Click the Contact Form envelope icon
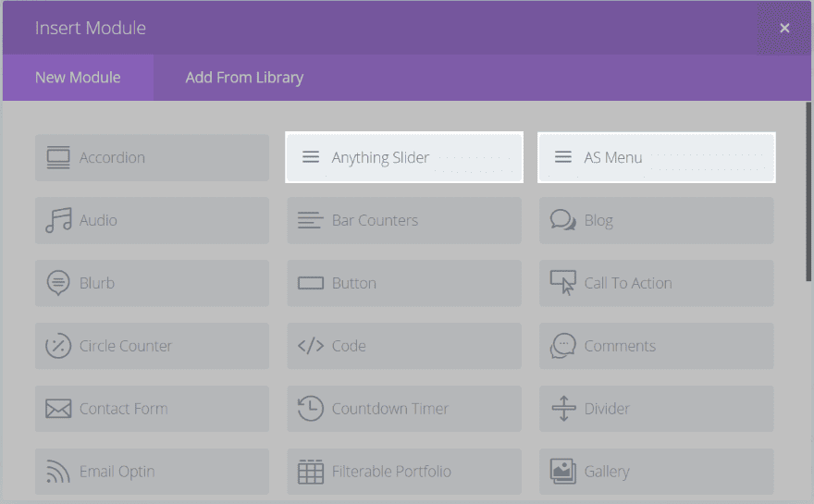The width and height of the screenshot is (814, 504). pos(58,409)
